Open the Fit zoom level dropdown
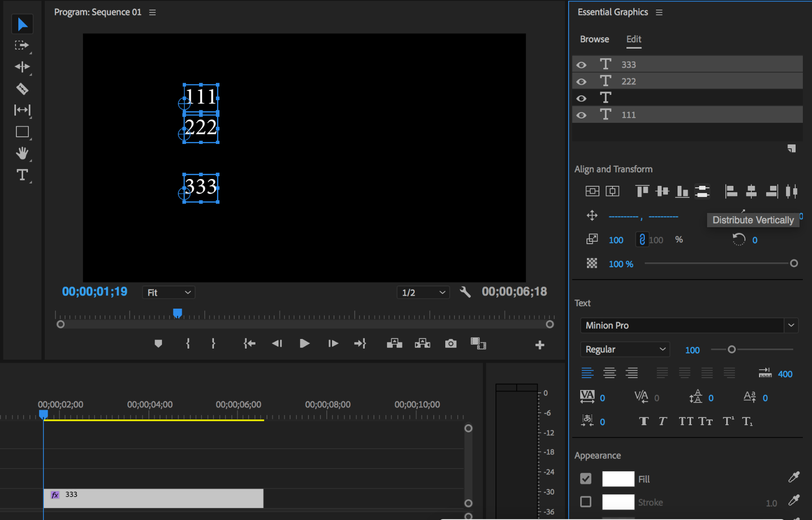 [x=169, y=293]
